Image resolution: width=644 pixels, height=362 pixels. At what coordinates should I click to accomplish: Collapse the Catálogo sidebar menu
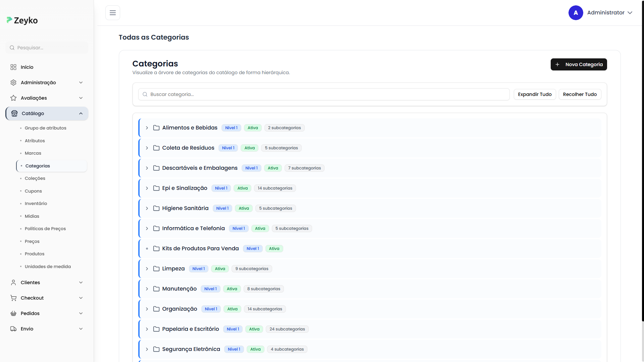[81, 113]
